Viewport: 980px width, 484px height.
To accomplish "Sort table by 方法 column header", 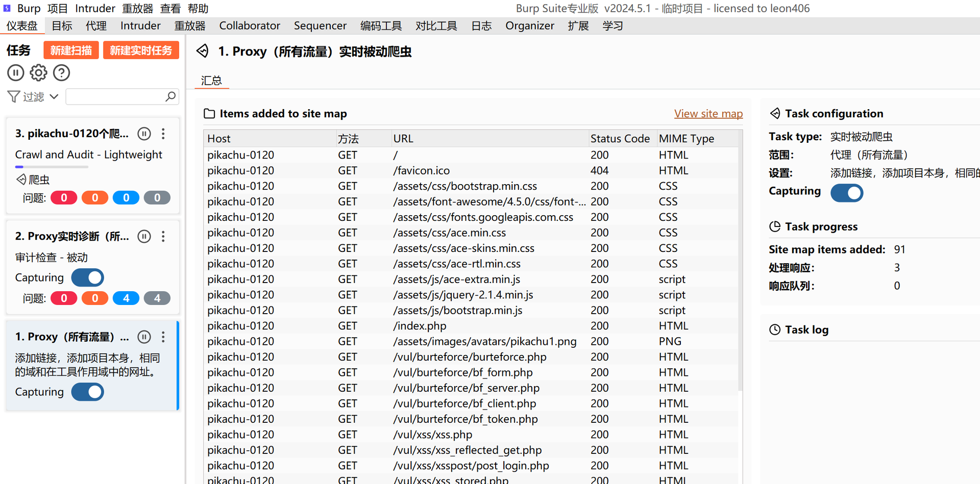I will (x=363, y=138).
